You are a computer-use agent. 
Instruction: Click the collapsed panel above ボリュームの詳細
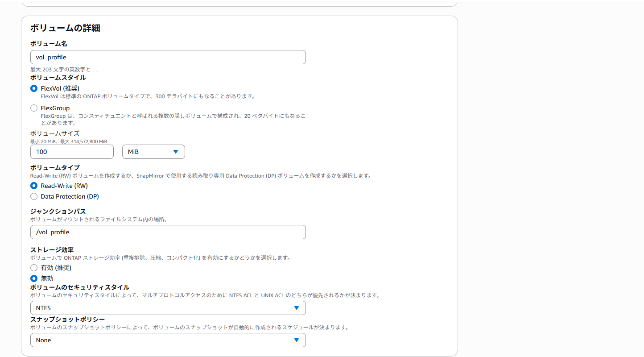pyautogui.click(x=239, y=4)
